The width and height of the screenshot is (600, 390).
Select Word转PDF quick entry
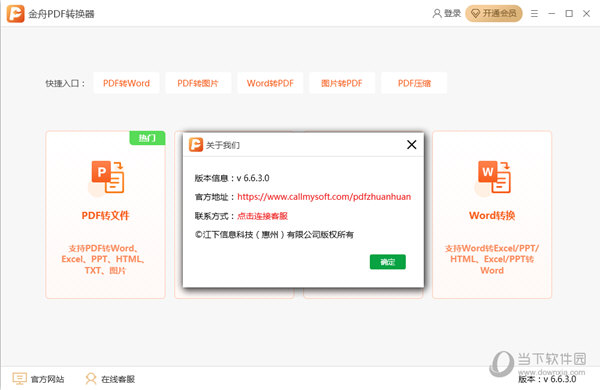click(270, 83)
